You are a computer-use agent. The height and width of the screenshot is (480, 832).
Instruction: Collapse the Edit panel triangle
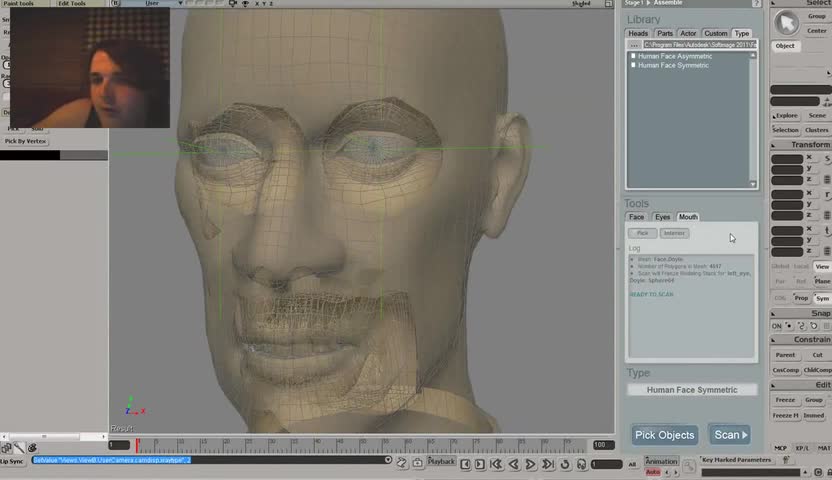tap(773, 385)
